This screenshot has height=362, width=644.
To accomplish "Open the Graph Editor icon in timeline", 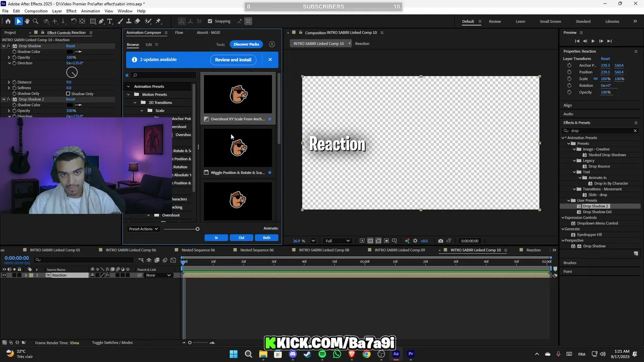I will tap(173, 260).
